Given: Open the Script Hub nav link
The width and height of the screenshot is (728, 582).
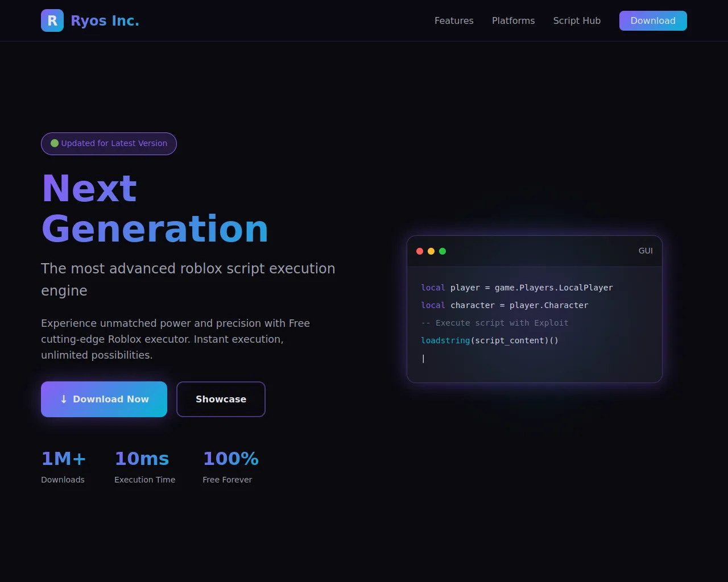Looking at the screenshot, I should [x=577, y=20].
